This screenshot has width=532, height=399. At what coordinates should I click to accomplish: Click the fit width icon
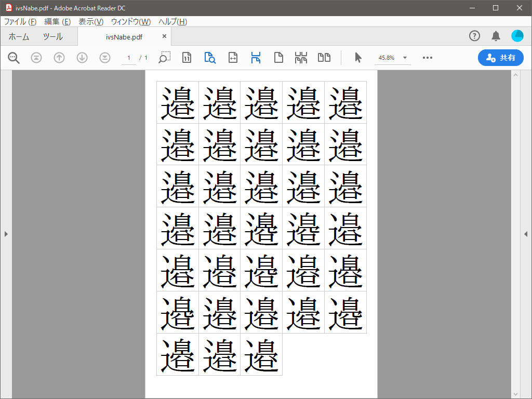tap(233, 58)
